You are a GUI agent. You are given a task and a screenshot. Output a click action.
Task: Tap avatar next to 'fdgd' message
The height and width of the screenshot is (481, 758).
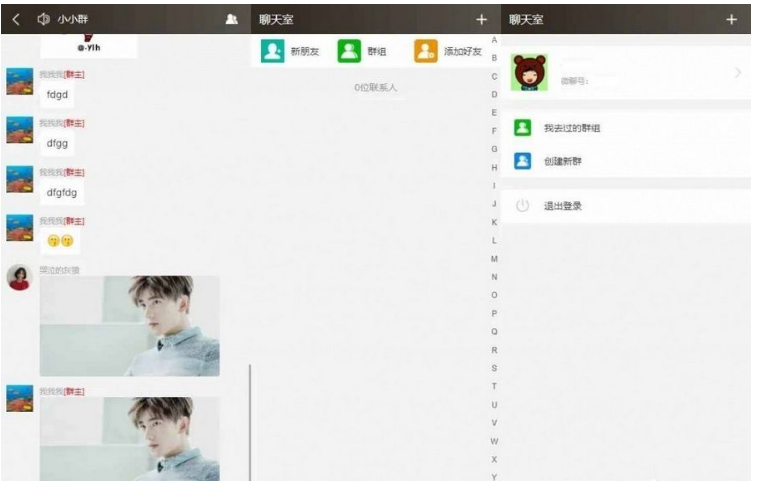(20, 81)
